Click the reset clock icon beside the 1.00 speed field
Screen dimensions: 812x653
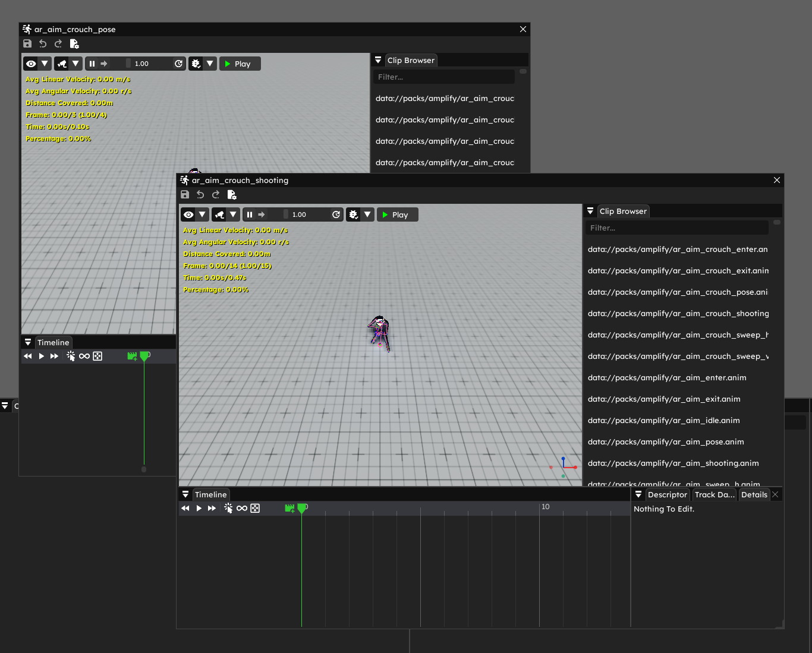pyautogui.click(x=336, y=214)
